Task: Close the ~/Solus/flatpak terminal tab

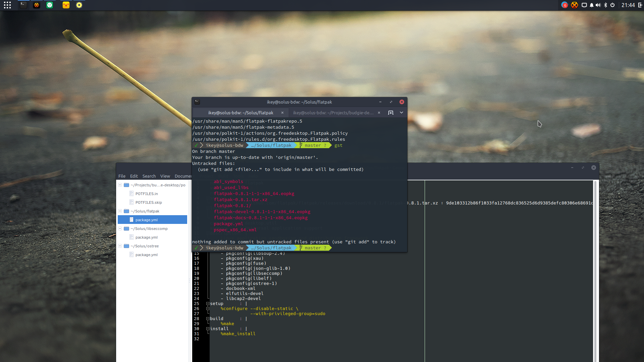Action: pyautogui.click(x=282, y=113)
